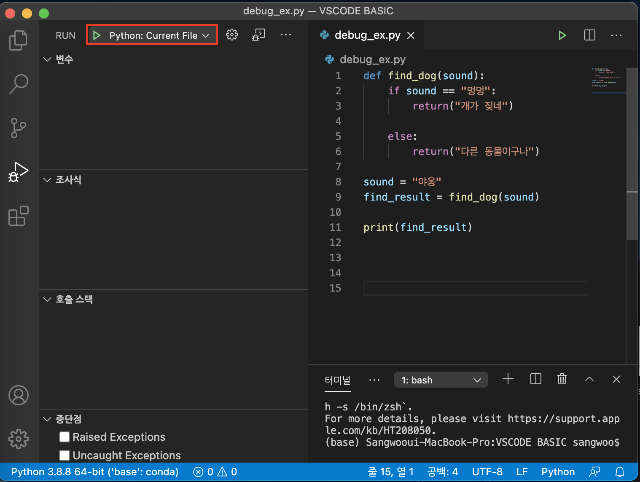The image size is (640, 482).
Task: Create a new terminal with plus icon
Action: pyautogui.click(x=508, y=379)
